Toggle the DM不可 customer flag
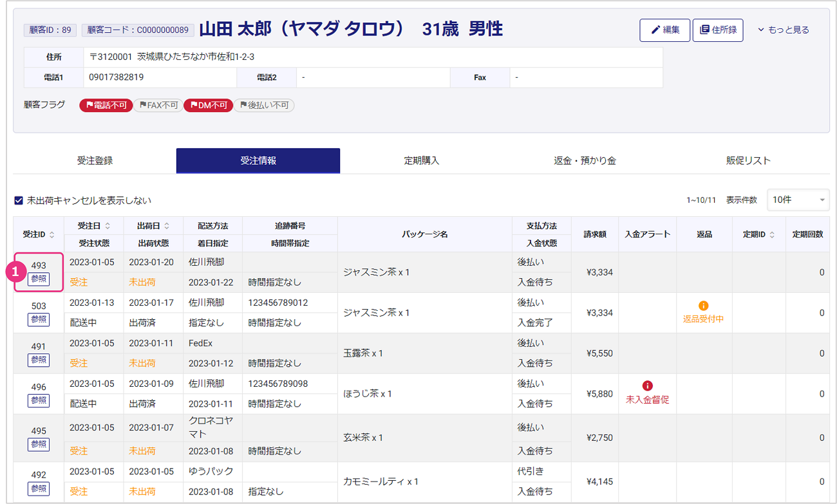Image resolution: width=837 pixels, height=504 pixels. (x=208, y=106)
